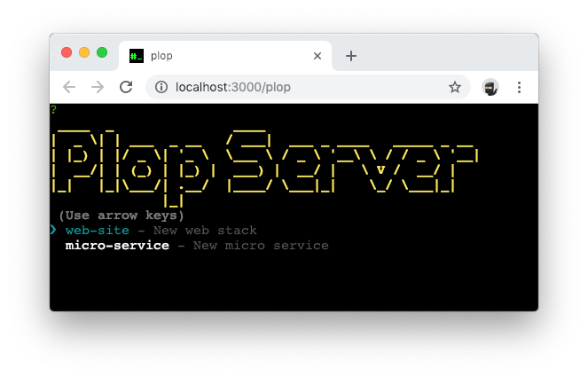Click the cyan selection pointer arrow
This screenshot has width=588, height=377.
(x=53, y=230)
